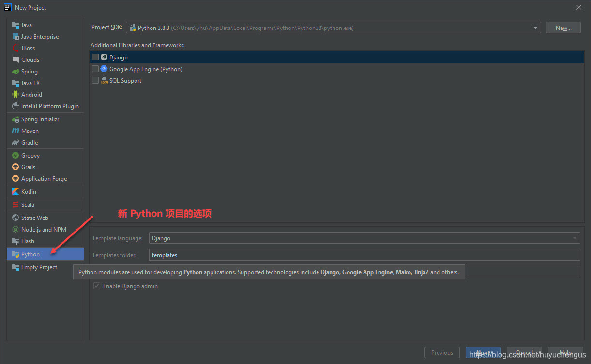Click the Templates folder input field
Viewport: 591px width, 364px height.
coord(364,255)
